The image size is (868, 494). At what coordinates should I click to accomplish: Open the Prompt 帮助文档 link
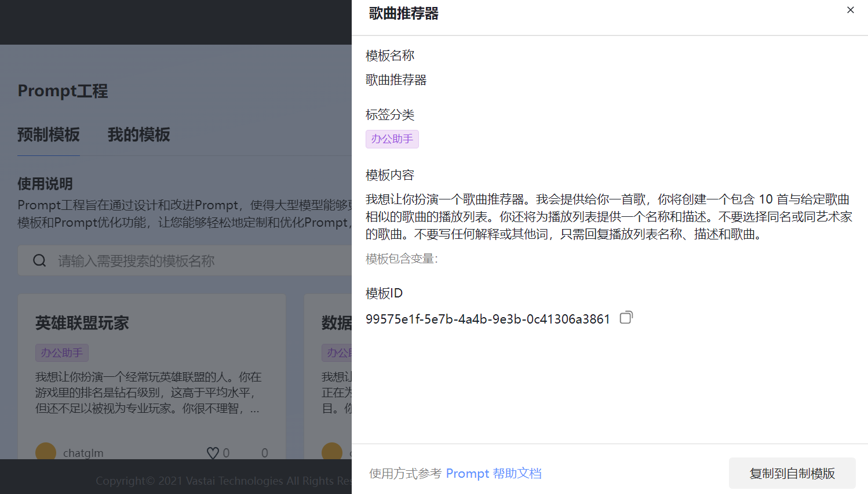pos(494,473)
